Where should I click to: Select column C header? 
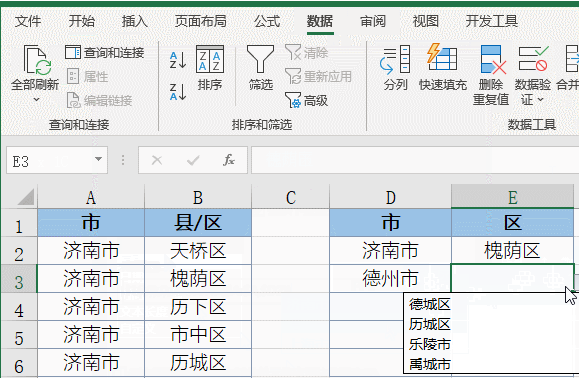click(290, 197)
